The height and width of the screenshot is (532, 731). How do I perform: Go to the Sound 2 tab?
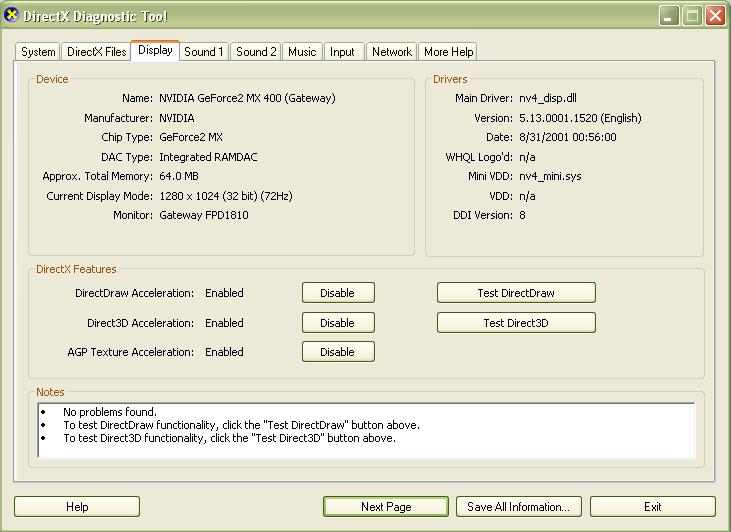[x=256, y=52]
